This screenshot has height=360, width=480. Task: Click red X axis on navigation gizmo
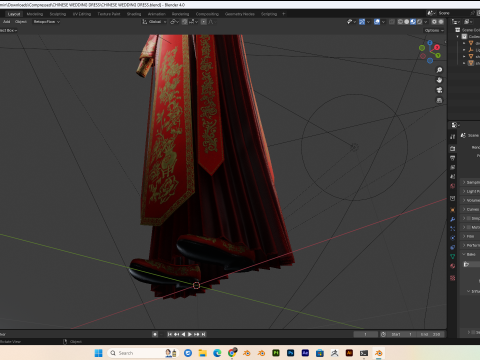tap(437, 48)
